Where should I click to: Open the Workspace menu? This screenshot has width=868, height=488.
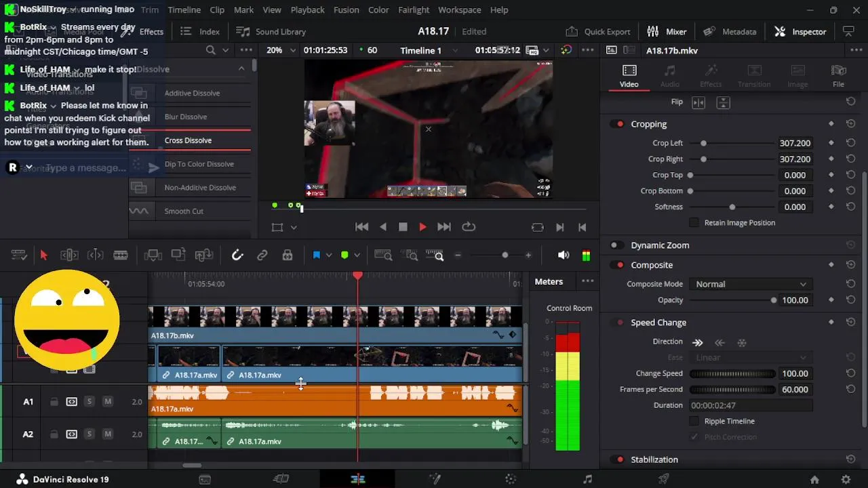coord(459,10)
